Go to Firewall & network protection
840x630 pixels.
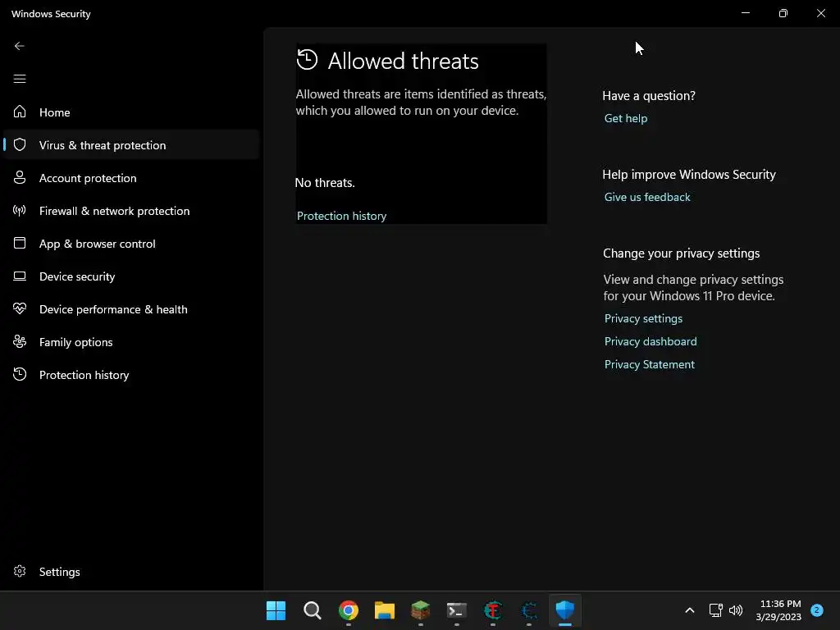[x=131, y=211]
